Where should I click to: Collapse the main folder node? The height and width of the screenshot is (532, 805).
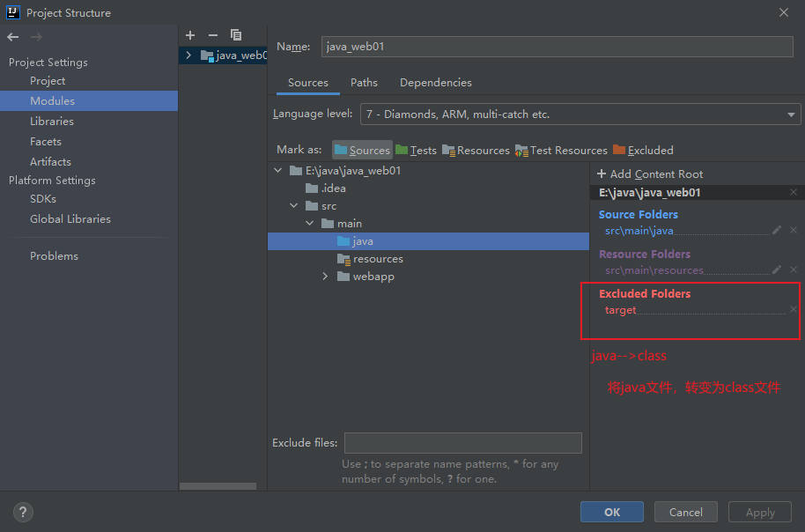tap(309, 223)
